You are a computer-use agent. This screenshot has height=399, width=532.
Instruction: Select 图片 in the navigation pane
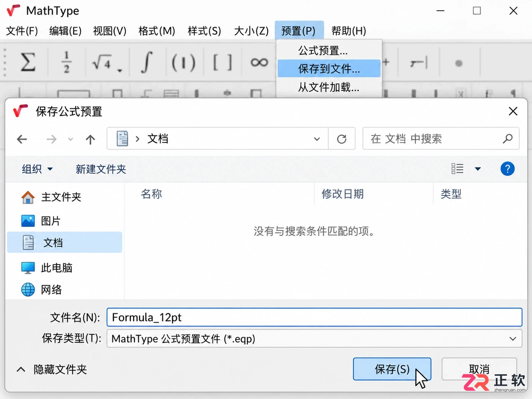65,221
